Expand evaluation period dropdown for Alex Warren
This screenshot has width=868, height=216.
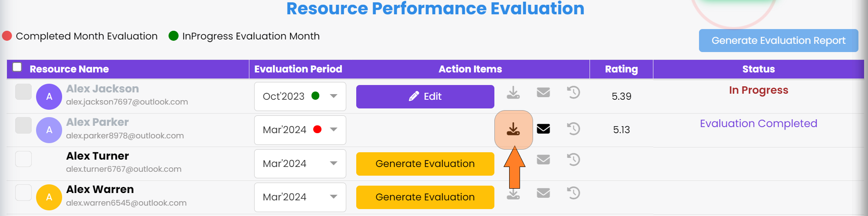pos(300,197)
